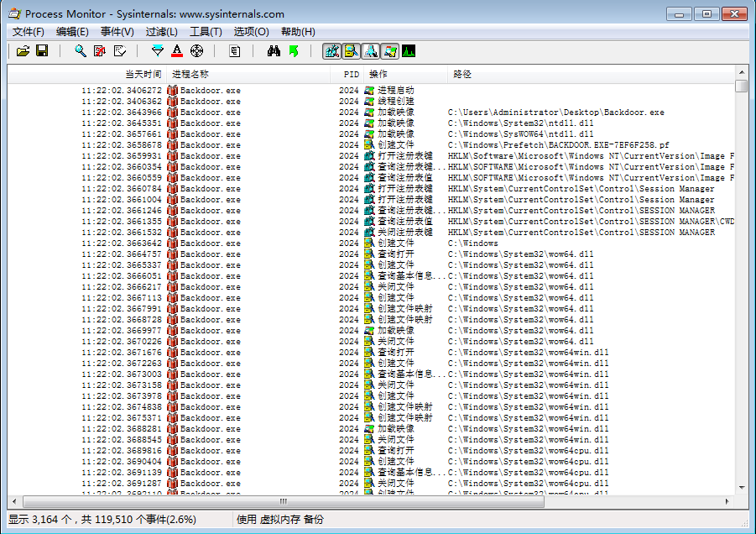Toggle Show Process and Thread Activity button
The image size is (756, 534).
pyautogui.click(x=389, y=51)
